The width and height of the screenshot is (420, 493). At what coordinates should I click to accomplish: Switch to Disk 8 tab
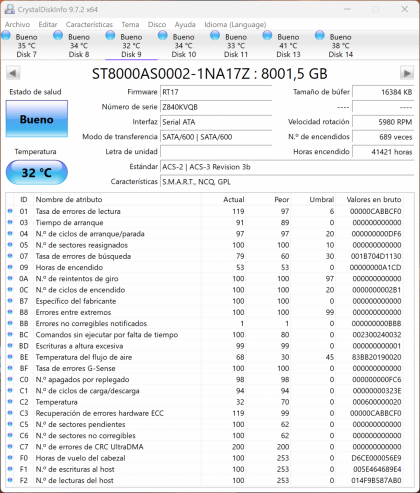point(79,45)
